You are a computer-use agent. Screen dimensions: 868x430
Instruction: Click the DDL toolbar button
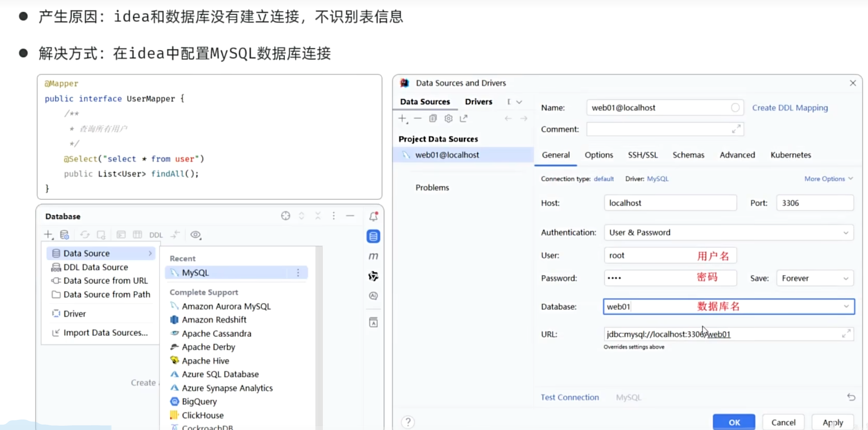coord(156,235)
